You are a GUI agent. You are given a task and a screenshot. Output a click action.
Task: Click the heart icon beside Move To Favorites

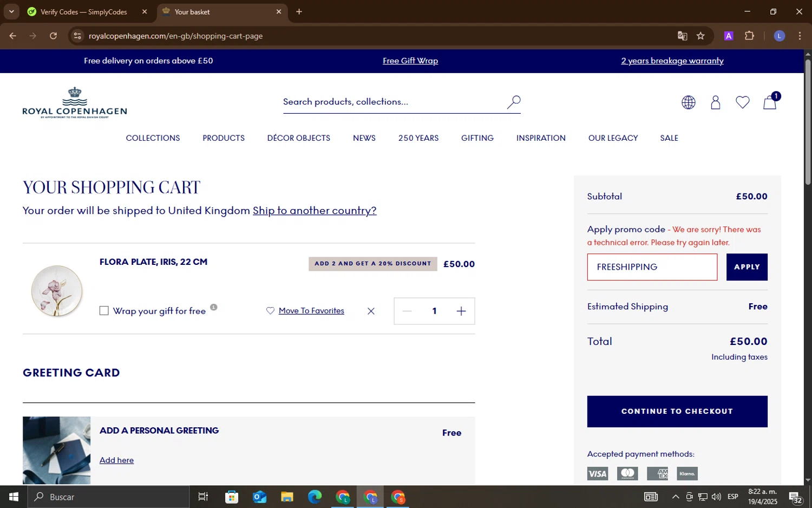tap(270, 310)
